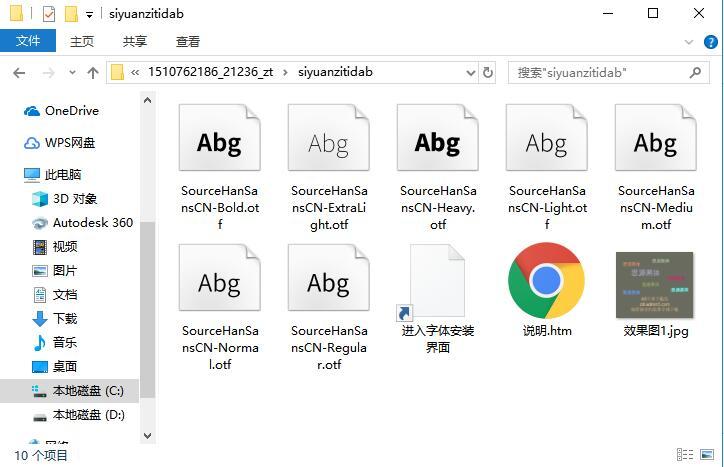Viewport: 724px width, 467px height.
Task: Open the quick access toolbar customize dropdown
Action: point(90,15)
